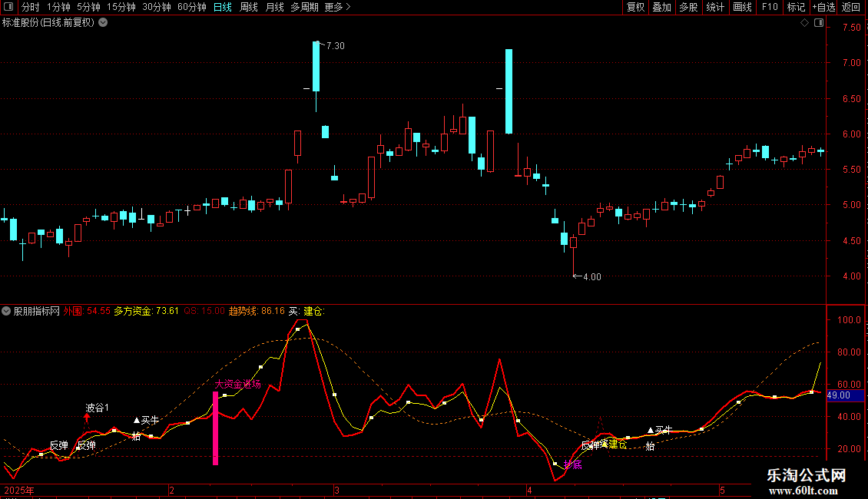Open 统计 statistics
Image resolution: width=868 pixels, height=499 pixels.
click(x=715, y=7)
